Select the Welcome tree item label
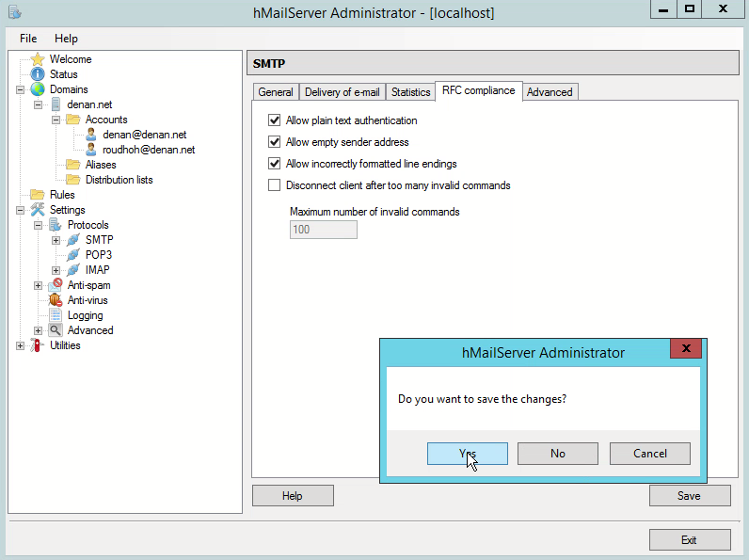 point(71,59)
